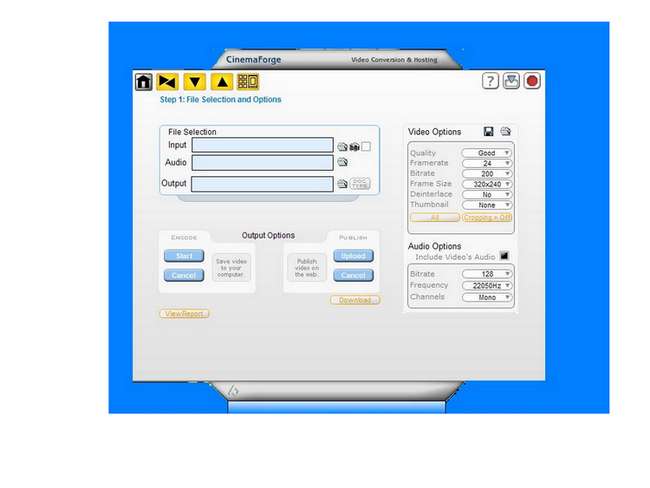
Task: Click the 'Video Conversion & Hosting' caption
Action: (x=394, y=60)
